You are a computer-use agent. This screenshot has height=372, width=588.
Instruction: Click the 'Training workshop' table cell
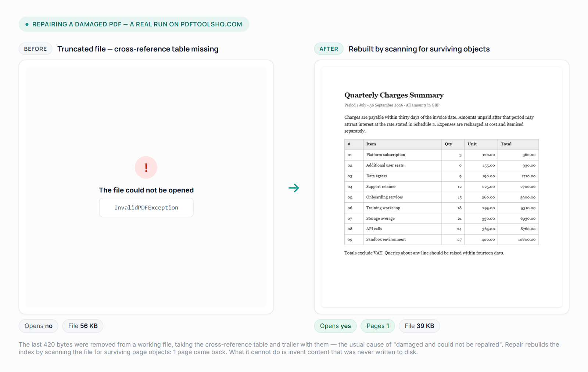point(402,208)
